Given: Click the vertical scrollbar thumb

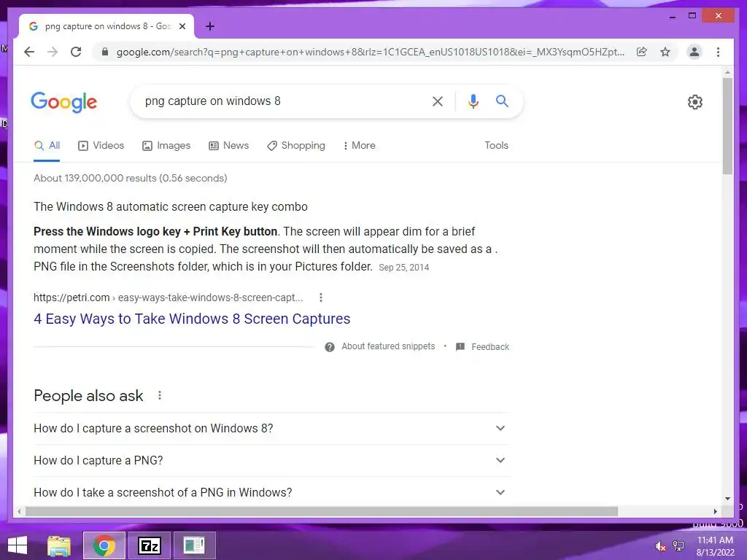Looking at the screenshot, I should click(727, 125).
